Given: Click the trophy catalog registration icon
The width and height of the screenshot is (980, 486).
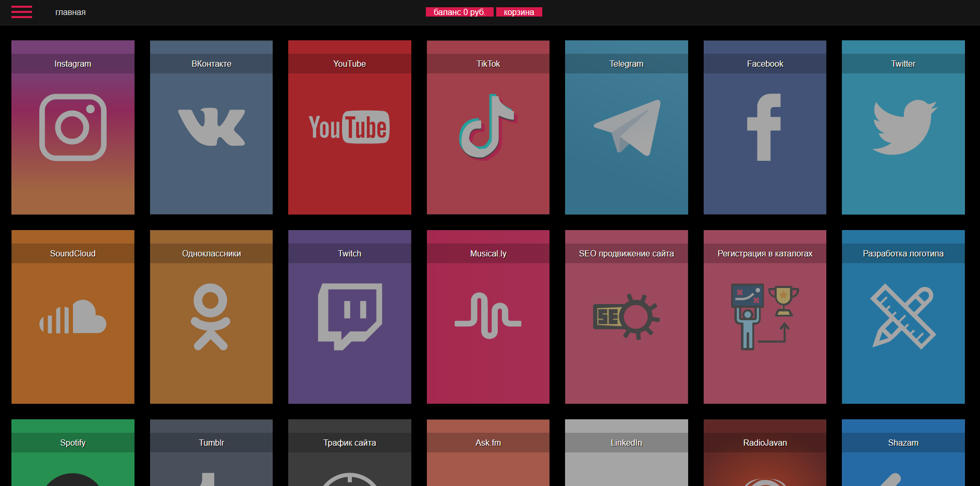Looking at the screenshot, I should pos(765,316).
